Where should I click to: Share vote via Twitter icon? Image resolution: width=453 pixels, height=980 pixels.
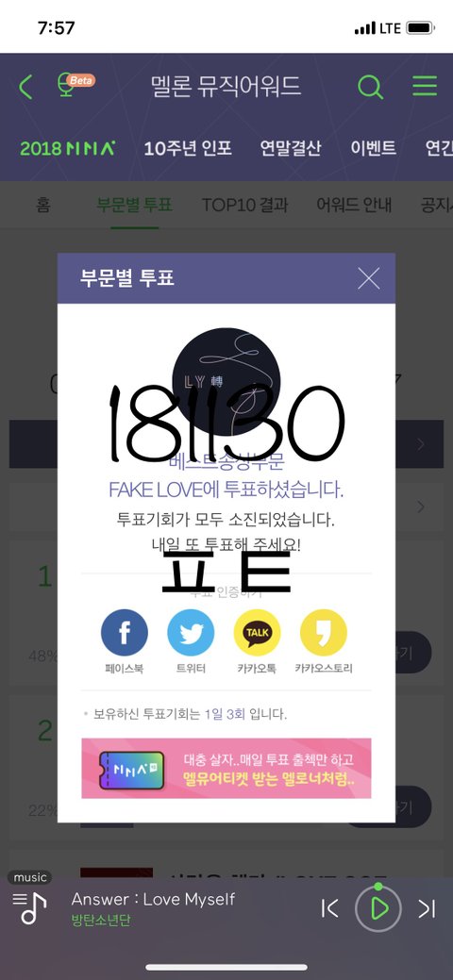(191, 633)
